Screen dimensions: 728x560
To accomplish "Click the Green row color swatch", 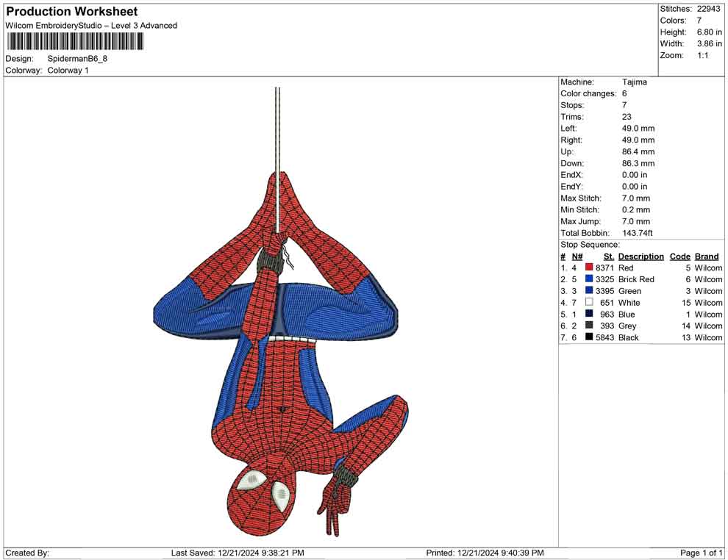I will (589, 290).
